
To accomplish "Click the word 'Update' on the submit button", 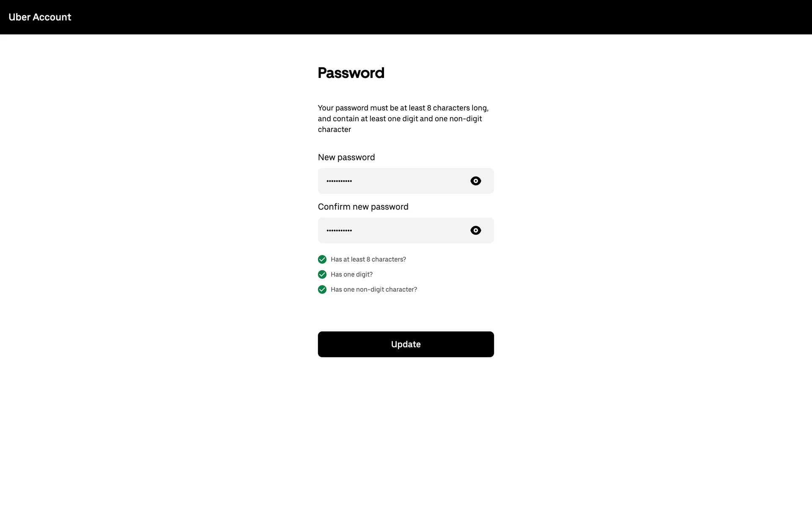I will point(406,344).
